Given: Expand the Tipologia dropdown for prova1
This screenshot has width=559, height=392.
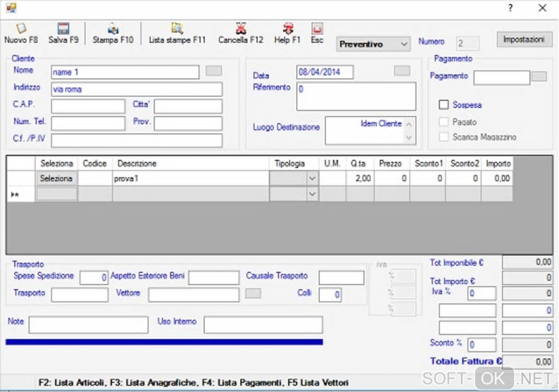Looking at the screenshot, I should (312, 179).
